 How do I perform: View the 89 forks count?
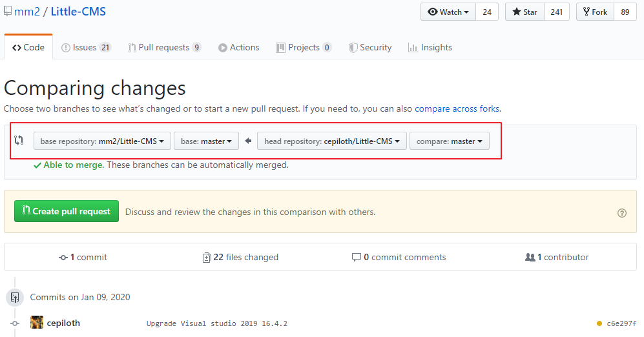coord(625,12)
